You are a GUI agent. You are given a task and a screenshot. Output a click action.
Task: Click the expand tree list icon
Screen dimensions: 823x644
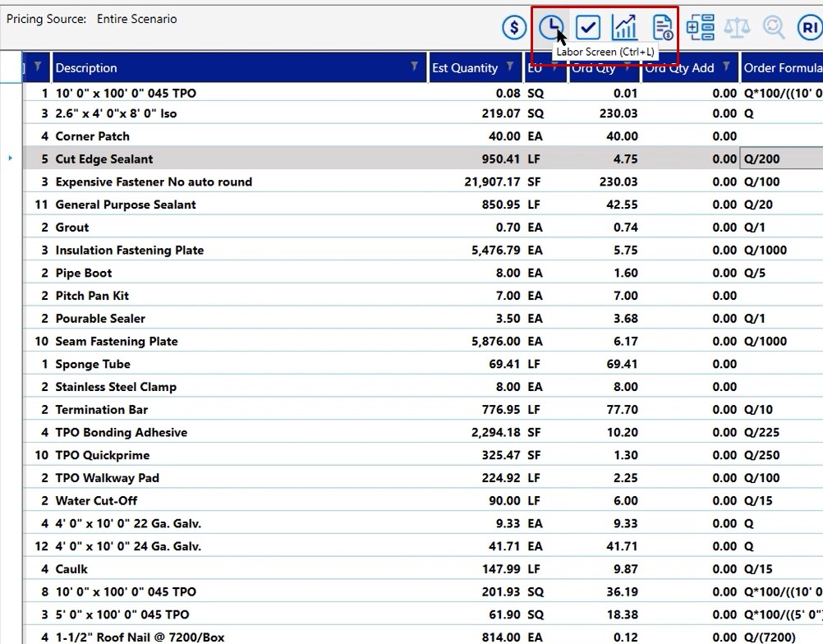[x=701, y=28]
